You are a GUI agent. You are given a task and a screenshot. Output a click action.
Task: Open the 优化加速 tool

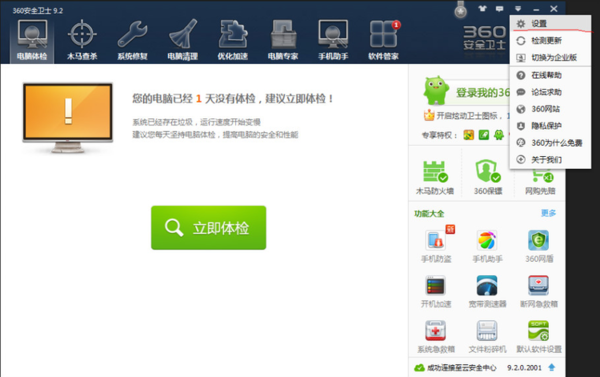(233, 41)
